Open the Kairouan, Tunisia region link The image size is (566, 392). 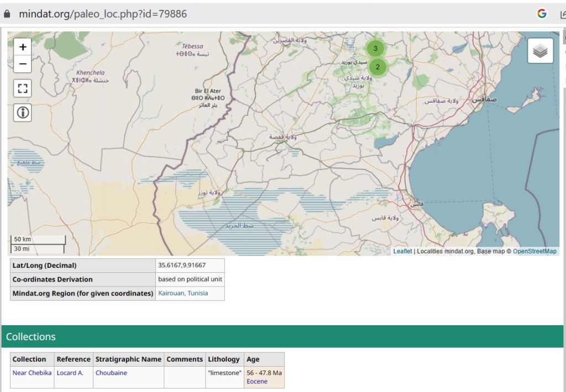[183, 293]
